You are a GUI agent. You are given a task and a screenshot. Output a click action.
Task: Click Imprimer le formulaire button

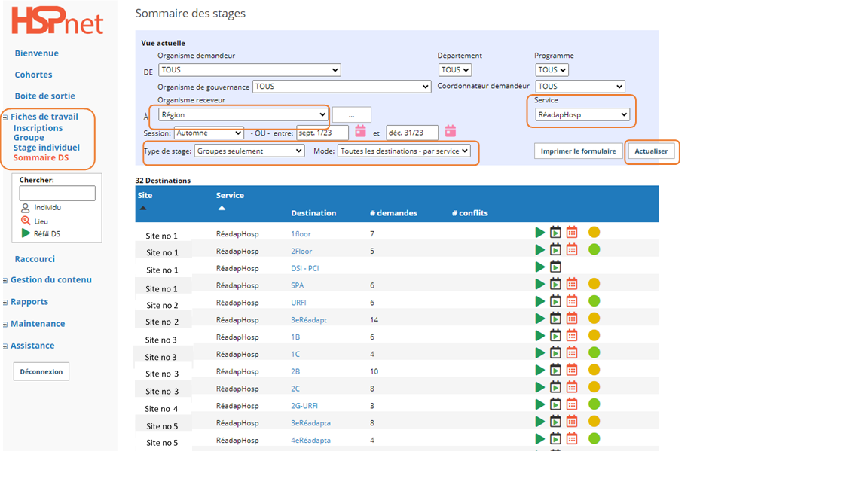(579, 151)
